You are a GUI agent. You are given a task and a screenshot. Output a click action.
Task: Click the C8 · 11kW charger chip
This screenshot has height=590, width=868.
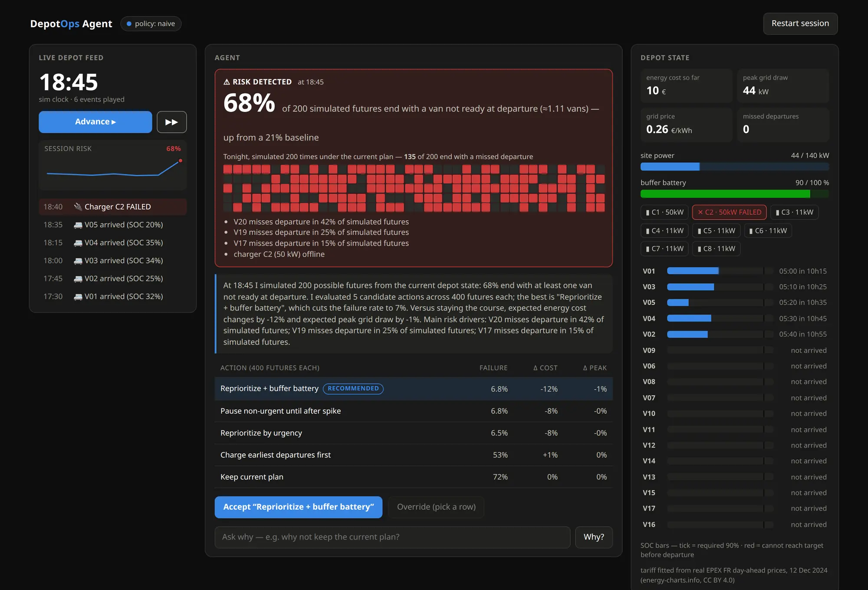click(716, 249)
